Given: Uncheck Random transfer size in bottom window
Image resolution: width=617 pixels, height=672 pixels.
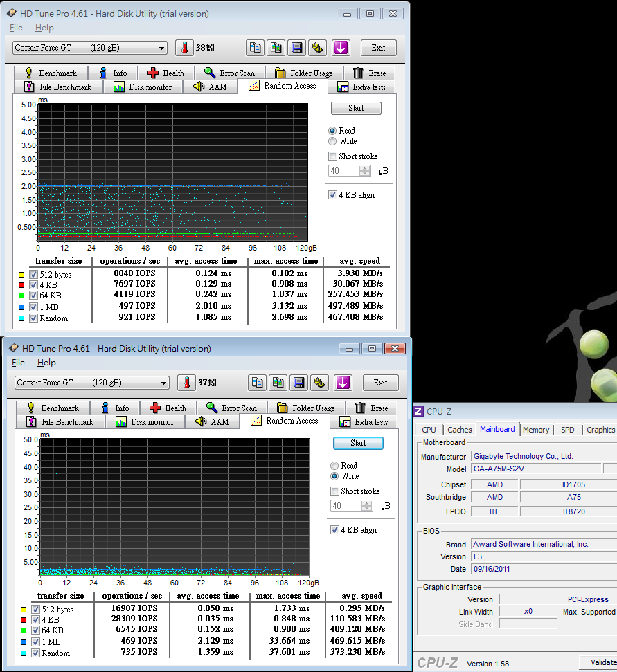Looking at the screenshot, I should 35,653.
